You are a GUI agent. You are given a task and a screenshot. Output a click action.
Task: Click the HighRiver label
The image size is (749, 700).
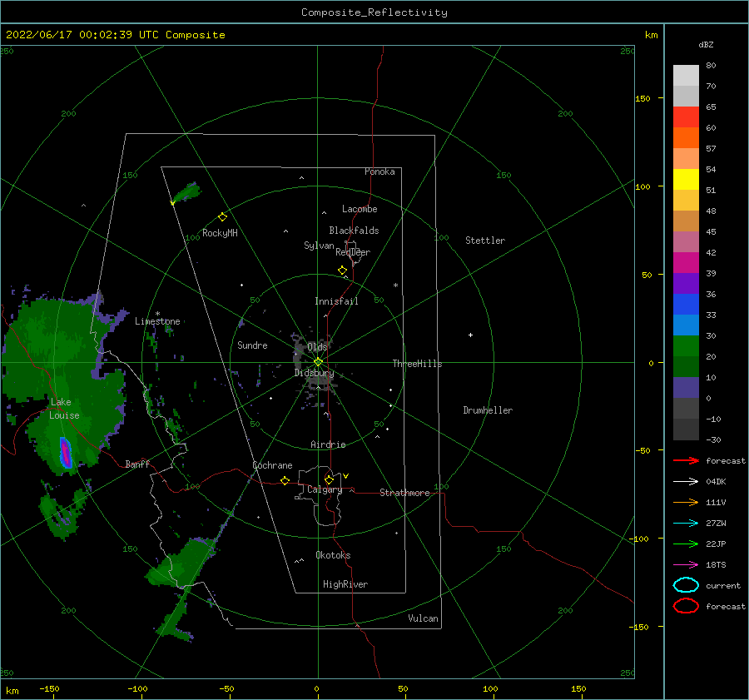point(345,584)
